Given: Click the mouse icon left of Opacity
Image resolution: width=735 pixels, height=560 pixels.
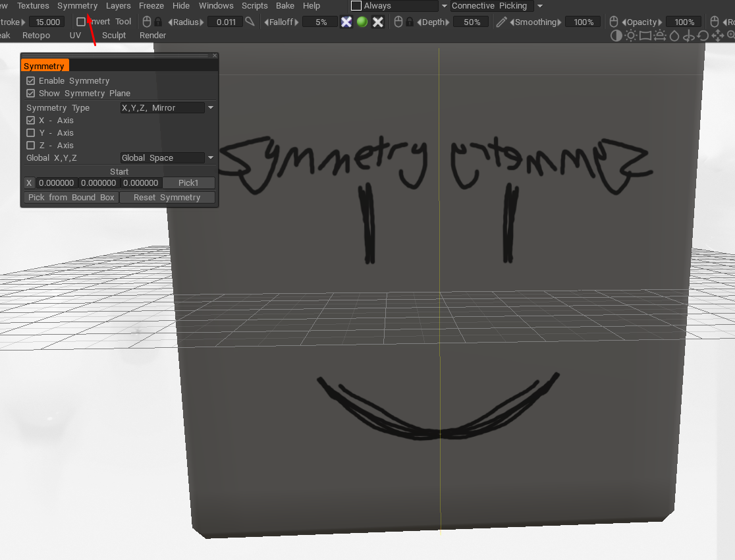Looking at the screenshot, I should pos(614,22).
